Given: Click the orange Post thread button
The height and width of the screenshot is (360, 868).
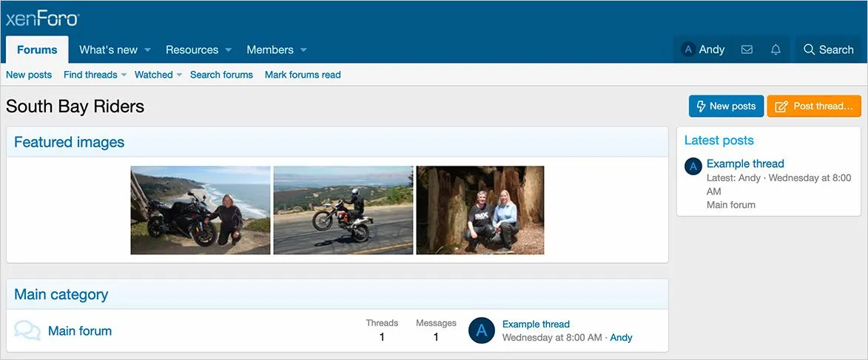Looking at the screenshot, I should 814,106.
